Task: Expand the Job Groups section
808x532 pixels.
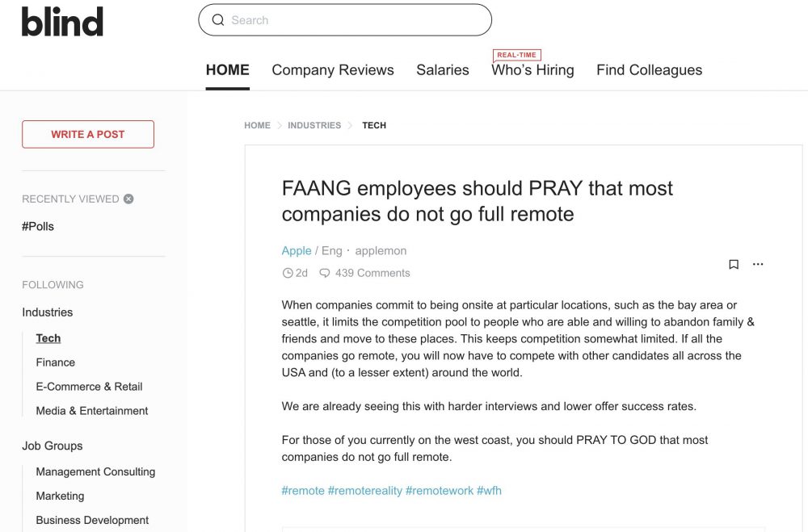Action: (52, 446)
